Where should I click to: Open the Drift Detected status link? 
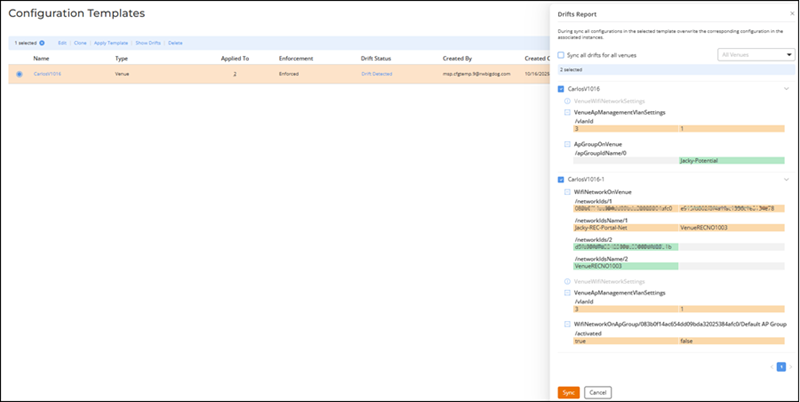point(376,74)
